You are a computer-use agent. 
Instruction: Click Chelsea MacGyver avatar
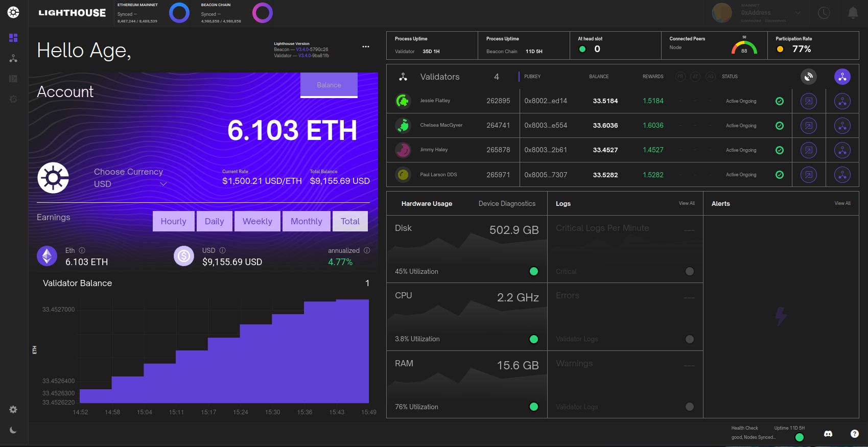coord(404,125)
